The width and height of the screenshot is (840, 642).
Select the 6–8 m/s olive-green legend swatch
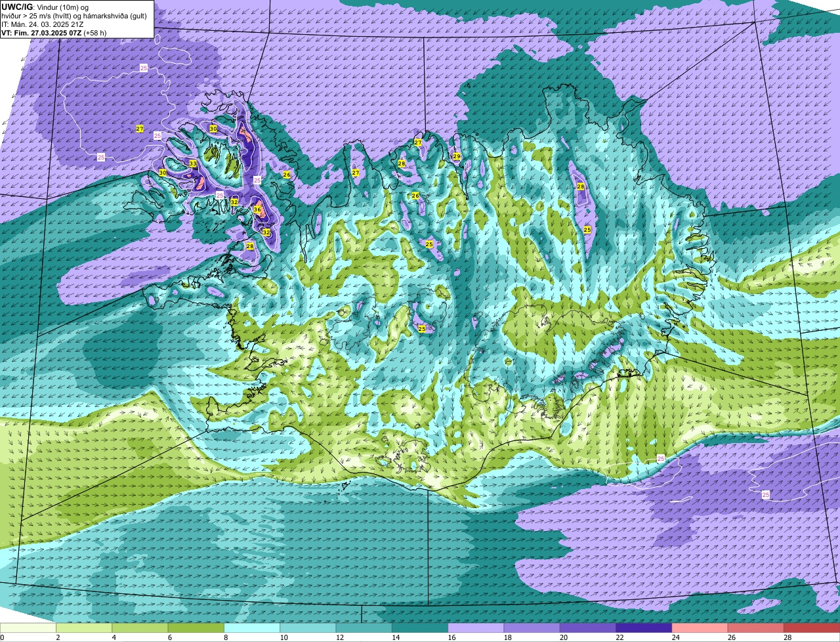tap(196, 628)
